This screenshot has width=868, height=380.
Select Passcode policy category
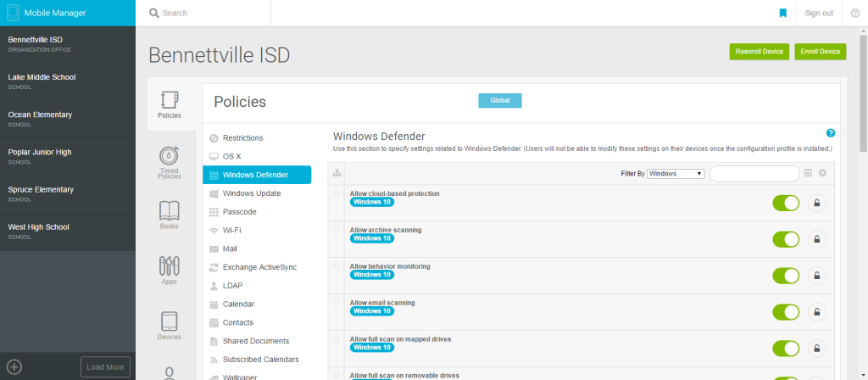pos(257,211)
